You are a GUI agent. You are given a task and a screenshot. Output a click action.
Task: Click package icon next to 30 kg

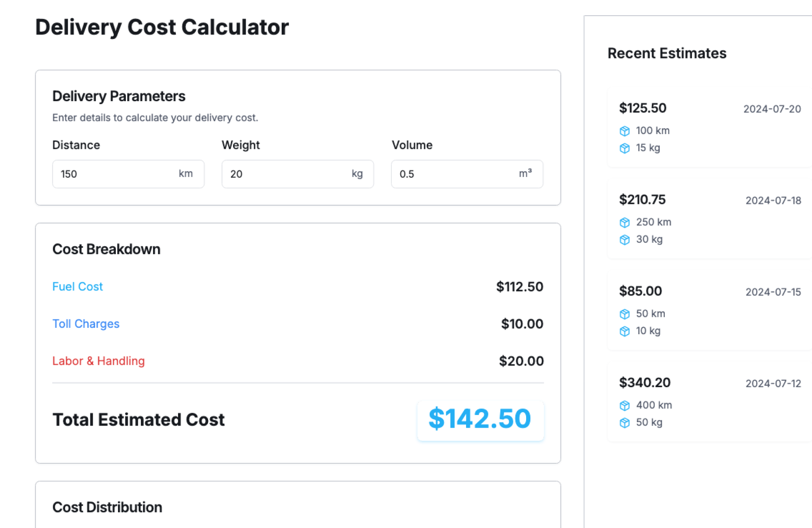click(625, 239)
